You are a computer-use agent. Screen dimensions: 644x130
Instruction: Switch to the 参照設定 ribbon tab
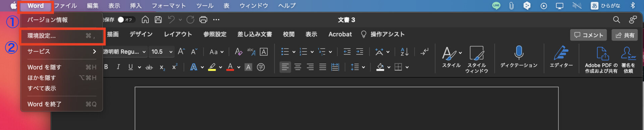tap(215, 34)
